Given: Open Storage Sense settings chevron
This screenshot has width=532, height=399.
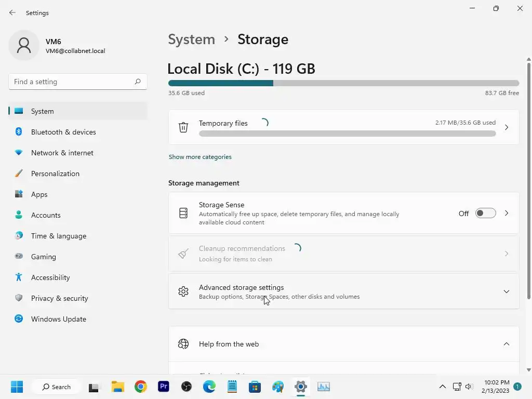Looking at the screenshot, I should (506, 213).
